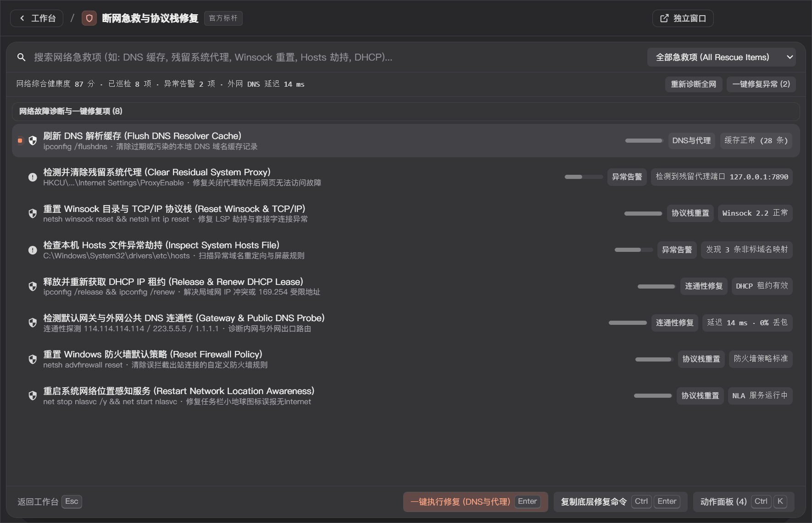Click the 官方标杆 badge

[x=223, y=18]
